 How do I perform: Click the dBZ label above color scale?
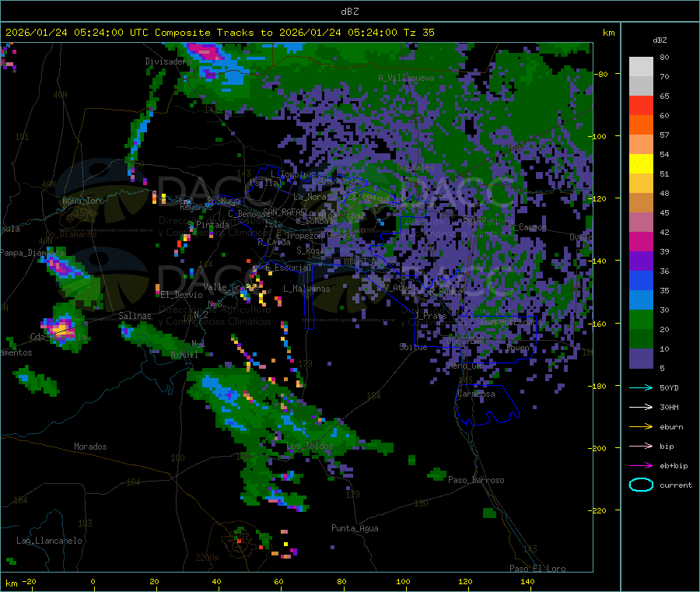tap(660, 40)
